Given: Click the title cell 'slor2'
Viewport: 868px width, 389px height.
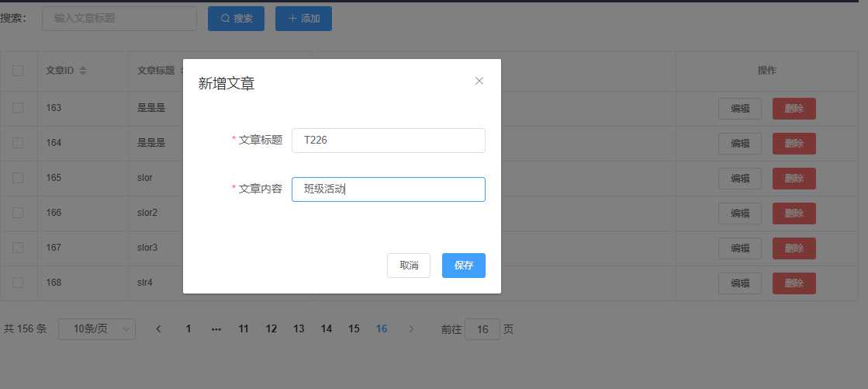Looking at the screenshot, I should [147, 213].
